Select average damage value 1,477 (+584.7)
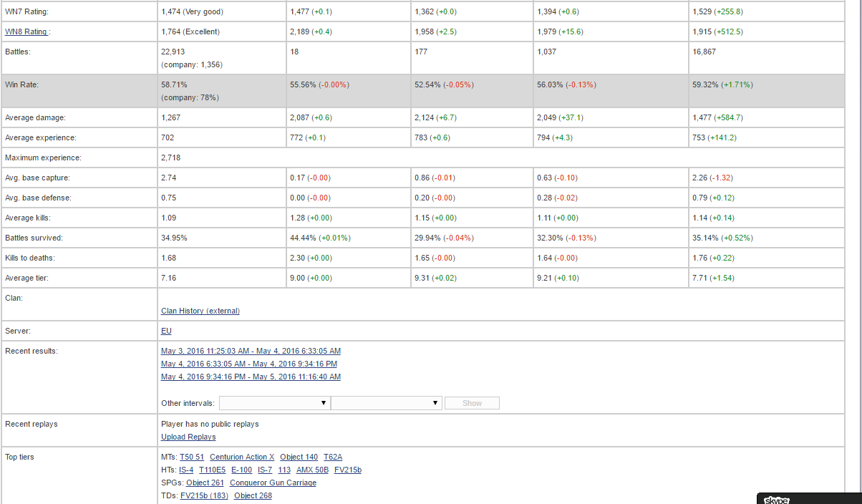This screenshot has width=862, height=504. [717, 117]
